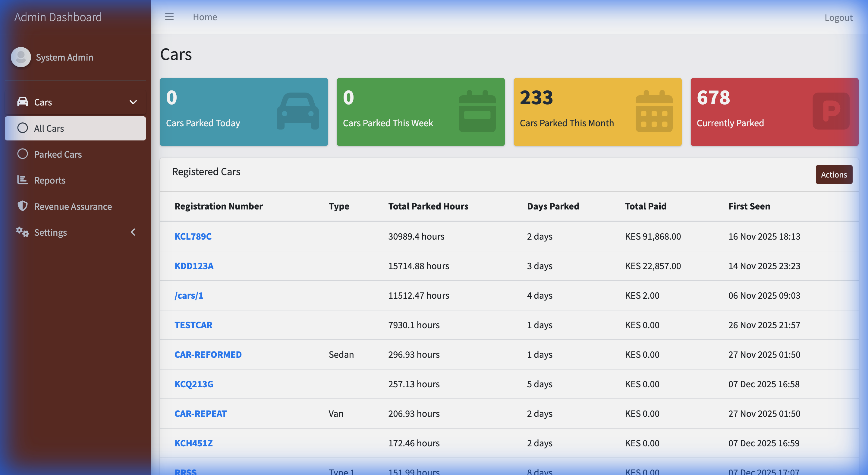
Task: Open the Reports menu item
Action: pyautogui.click(x=75, y=180)
